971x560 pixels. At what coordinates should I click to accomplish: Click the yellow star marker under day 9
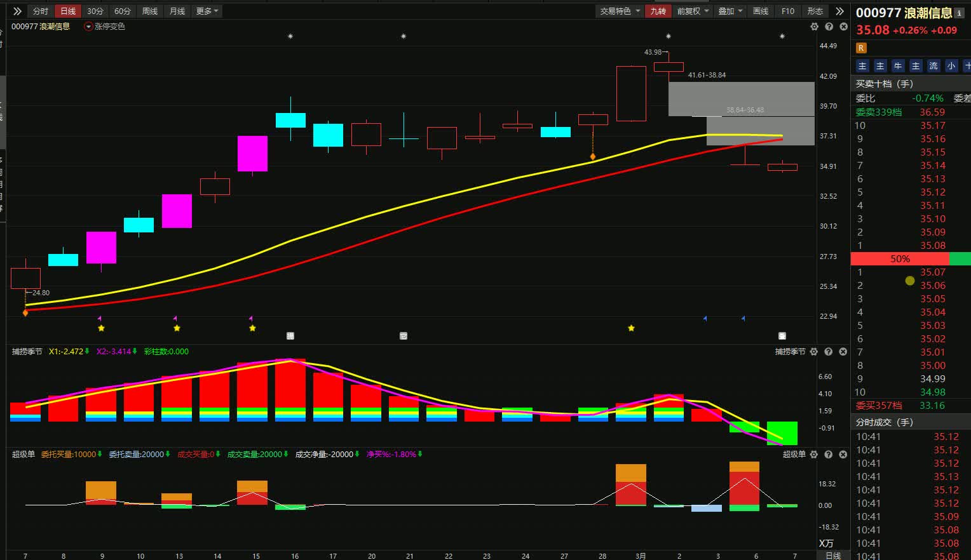(101, 328)
